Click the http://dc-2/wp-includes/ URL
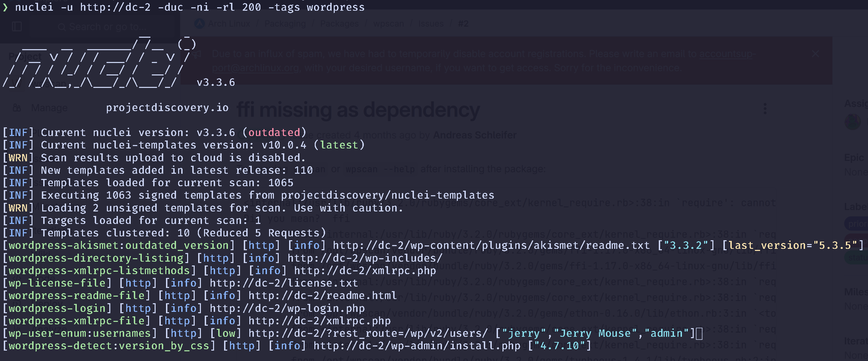Screen dimensions: 868x361 coord(365,258)
